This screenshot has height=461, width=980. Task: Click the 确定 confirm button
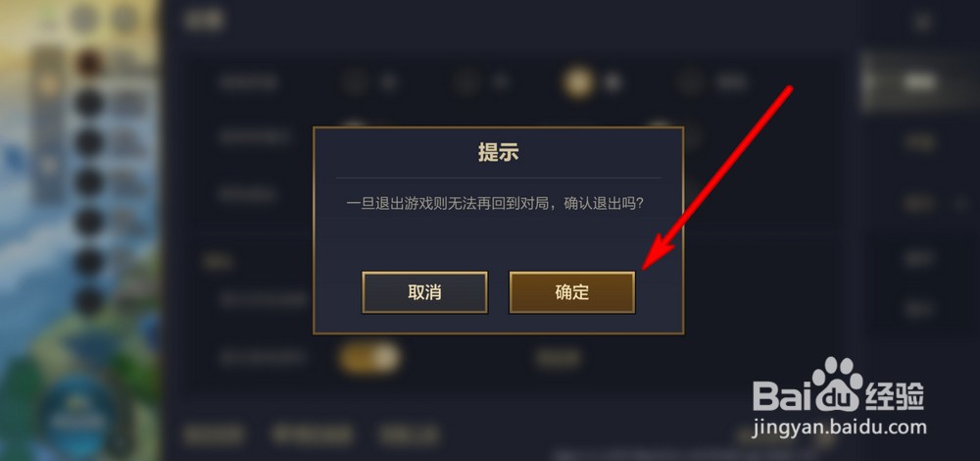click(x=572, y=292)
